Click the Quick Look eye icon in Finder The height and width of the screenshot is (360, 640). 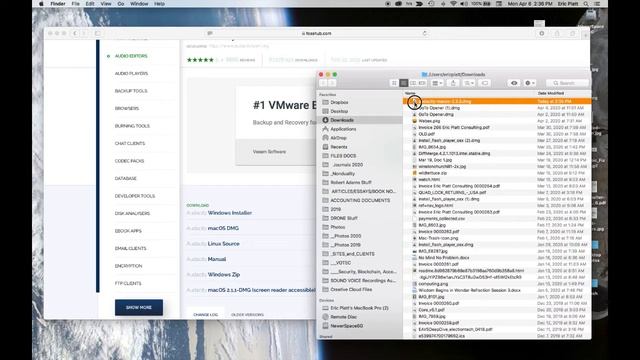click(x=514, y=83)
